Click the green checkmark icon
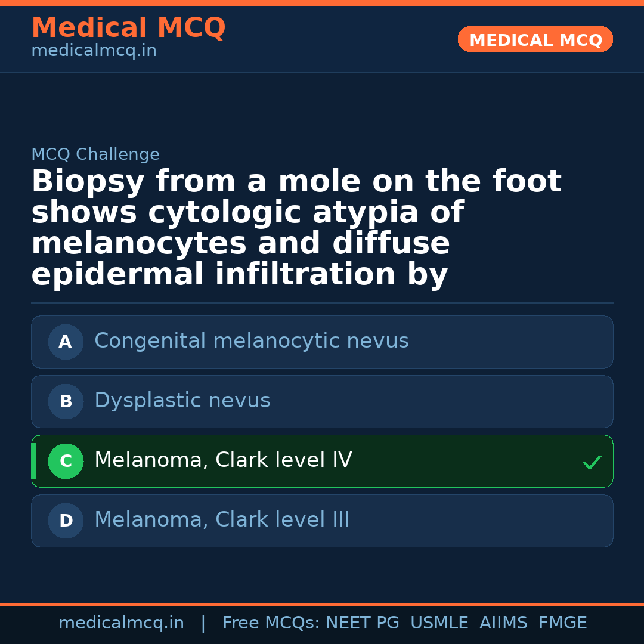Screen dimensions: 644x644 click(592, 462)
